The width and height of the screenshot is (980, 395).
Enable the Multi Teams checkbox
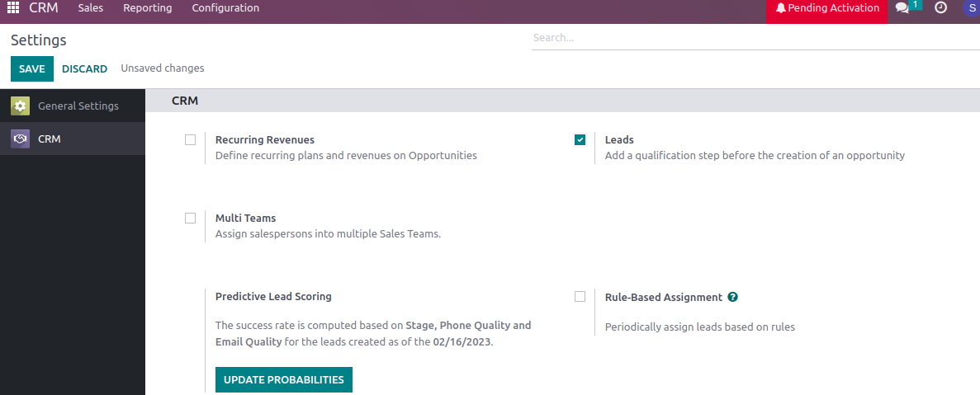(x=191, y=219)
